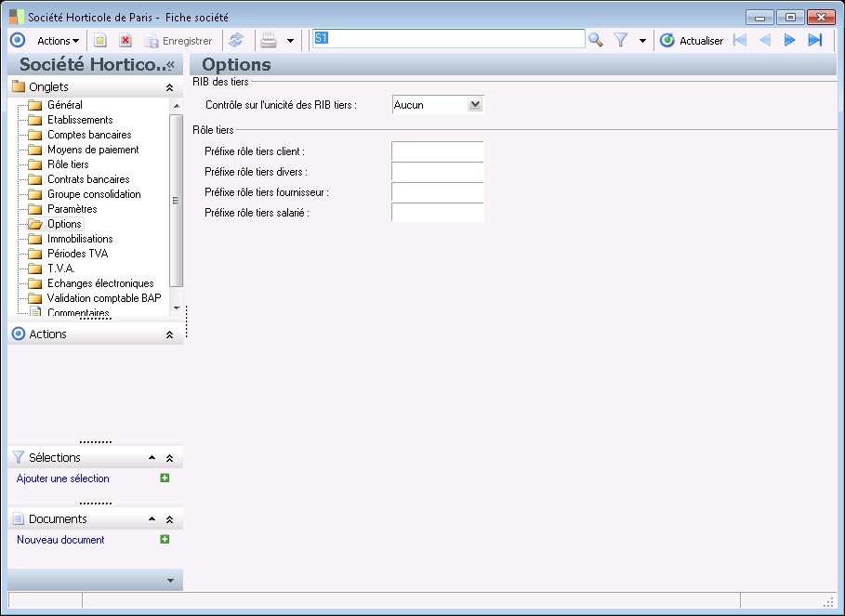Click the search field containing S1
The width and height of the screenshot is (845, 616).
[449, 39]
